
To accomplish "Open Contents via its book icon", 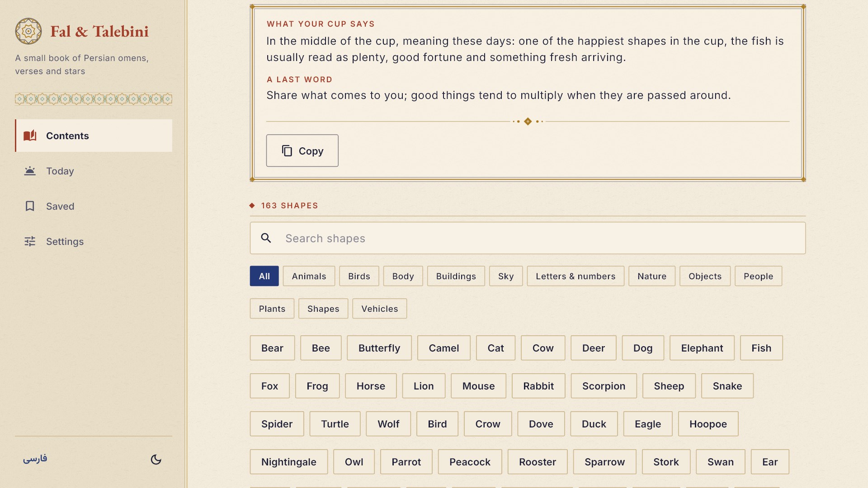I will (30, 136).
